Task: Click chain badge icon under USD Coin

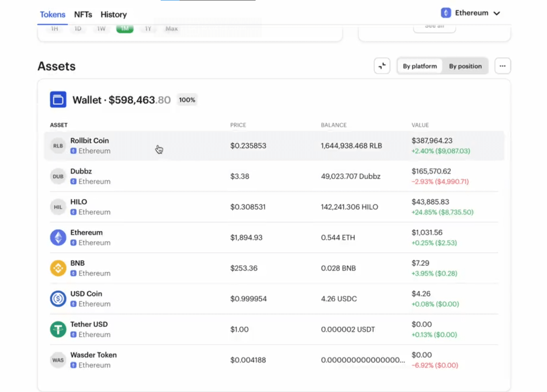Action: (x=73, y=304)
